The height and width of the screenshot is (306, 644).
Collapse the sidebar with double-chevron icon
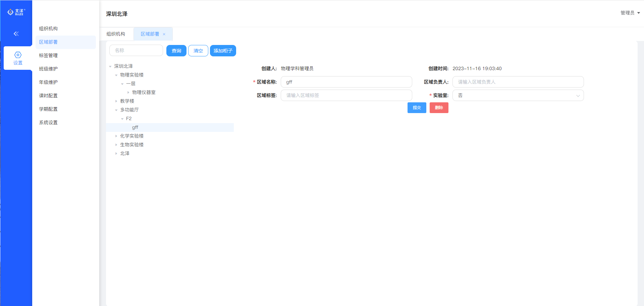(x=16, y=34)
